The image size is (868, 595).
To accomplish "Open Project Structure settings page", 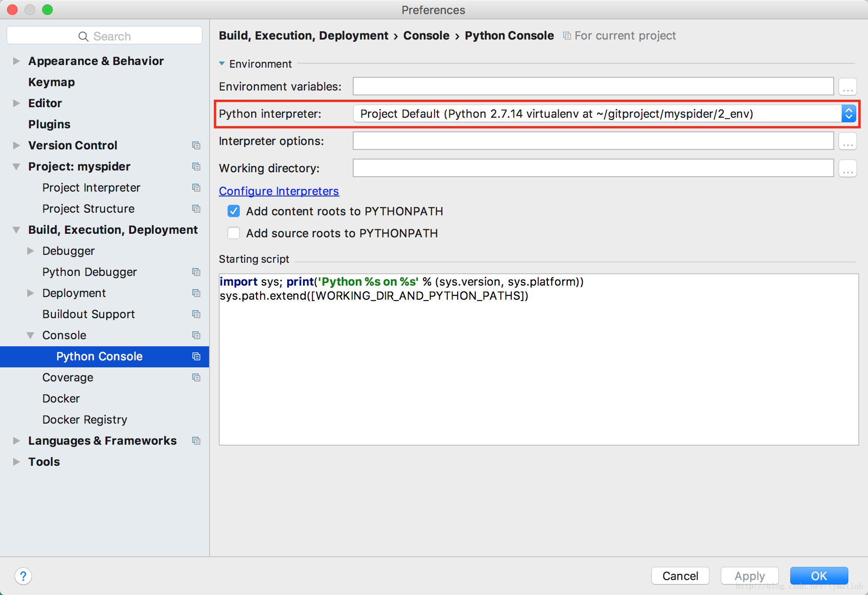I will tap(88, 209).
